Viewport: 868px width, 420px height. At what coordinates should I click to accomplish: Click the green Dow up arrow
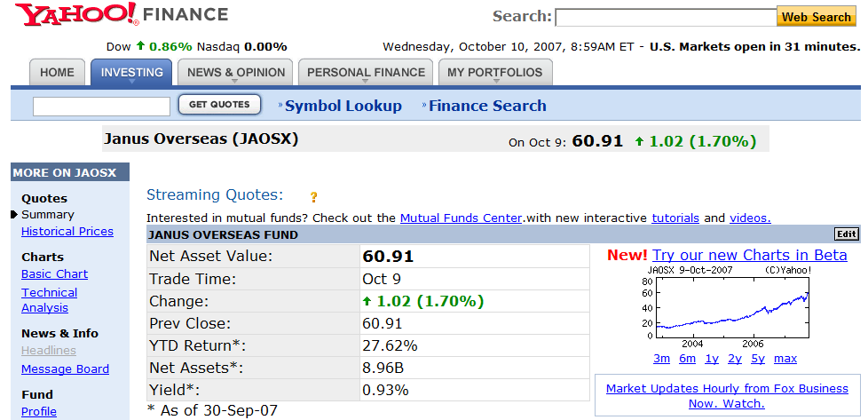[x=140, y=46]
